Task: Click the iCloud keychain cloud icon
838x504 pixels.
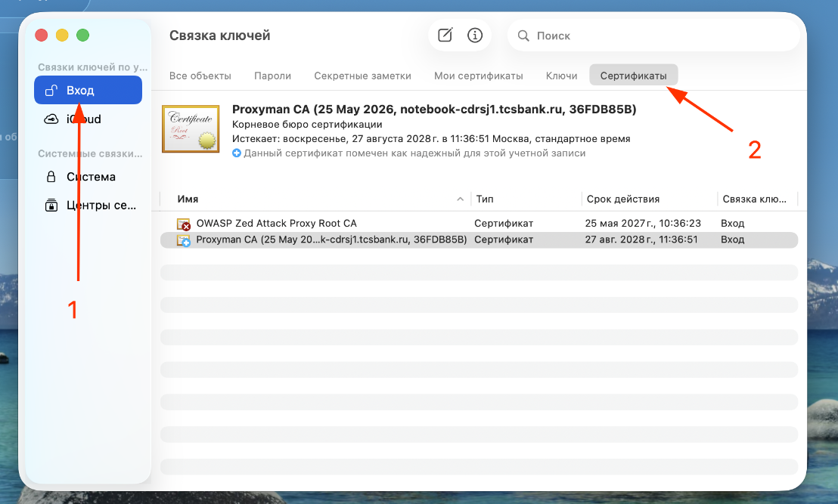Action: (51, 119)
